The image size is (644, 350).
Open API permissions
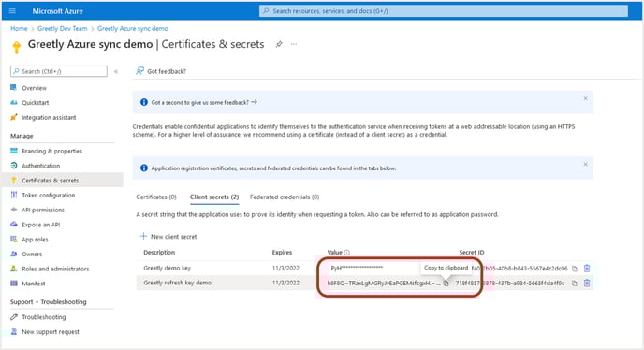[x=43, y=210]
